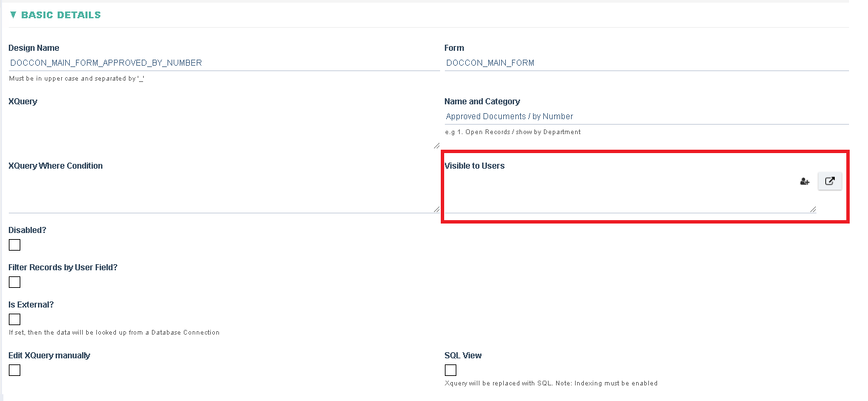This screenshot has width=868, height=401.
Task: Select the Name and Category field
Action: click(x=646, y=117)
